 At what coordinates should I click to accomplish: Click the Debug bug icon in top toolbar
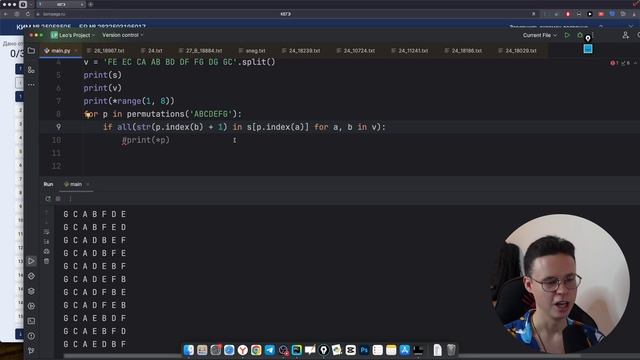click(x=580, y=36)
